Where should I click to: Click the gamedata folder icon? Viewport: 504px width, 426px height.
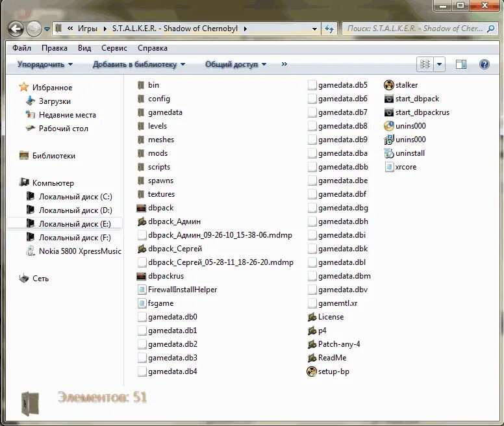(141, 112)
